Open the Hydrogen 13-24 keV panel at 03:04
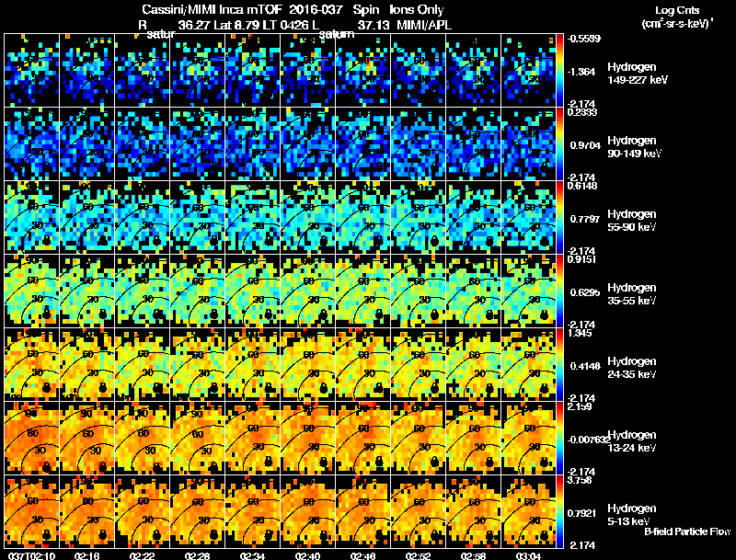Viewport: 736px width, 560px height. click(528, 439)
